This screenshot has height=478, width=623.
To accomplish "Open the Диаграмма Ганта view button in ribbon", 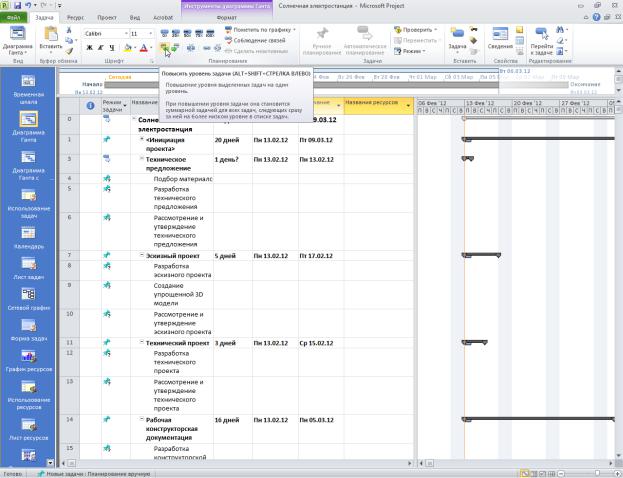I will coord(17,41).
